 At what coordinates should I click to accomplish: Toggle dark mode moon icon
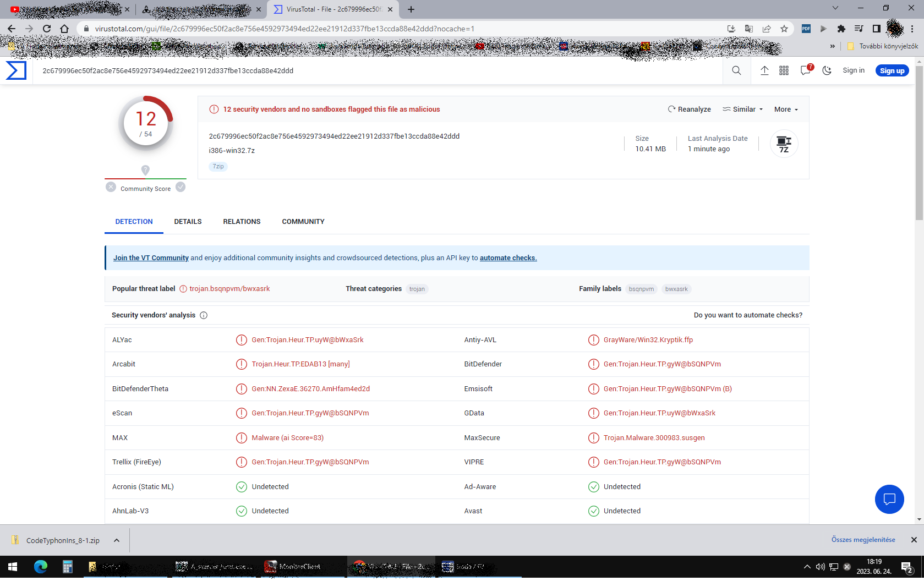827,70
